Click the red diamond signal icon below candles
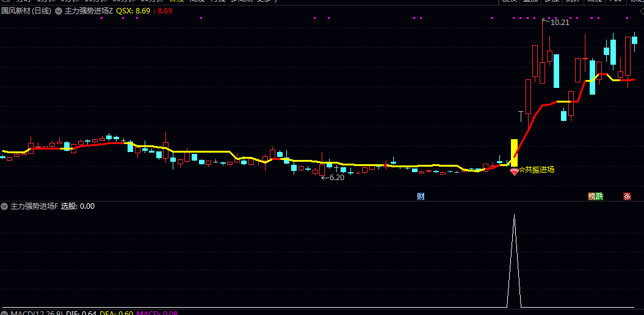This screenshot has width=644, height=315. tap(514, 172)
